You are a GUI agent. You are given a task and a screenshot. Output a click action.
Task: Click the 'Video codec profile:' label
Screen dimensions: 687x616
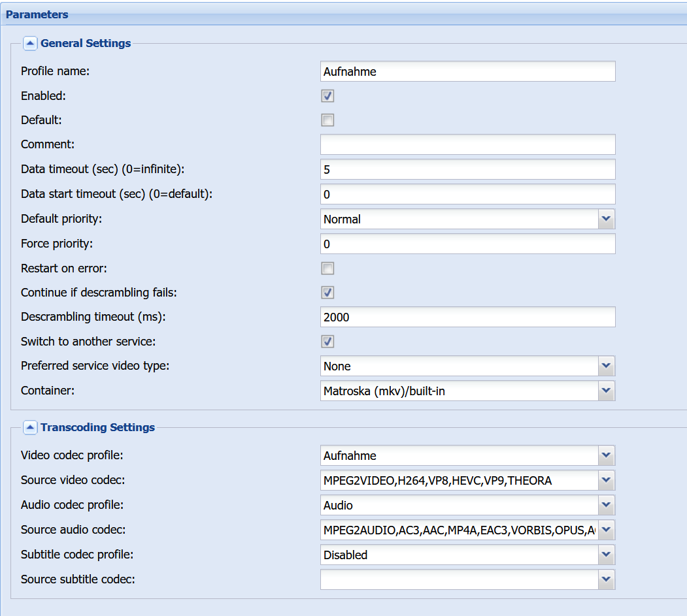(73, 455)
